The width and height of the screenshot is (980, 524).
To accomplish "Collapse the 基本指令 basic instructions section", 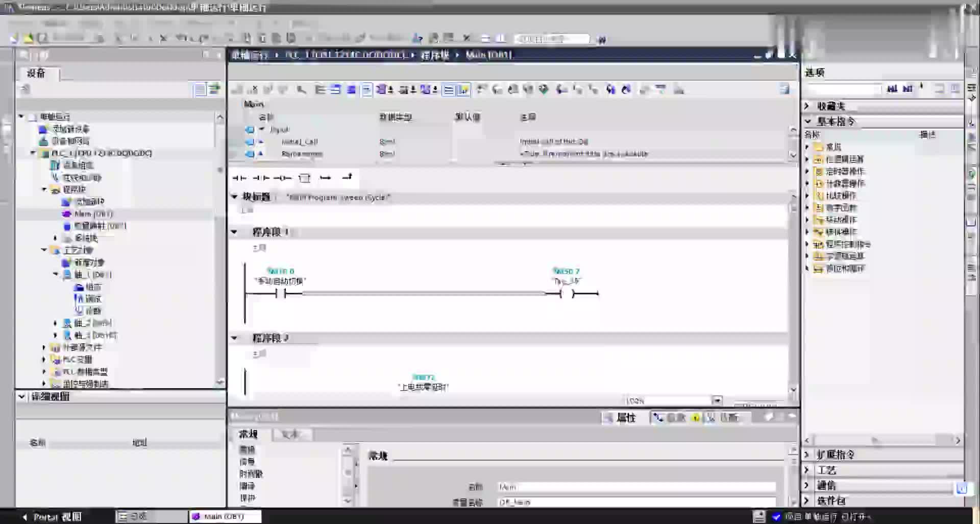I will tap(807, 122).
